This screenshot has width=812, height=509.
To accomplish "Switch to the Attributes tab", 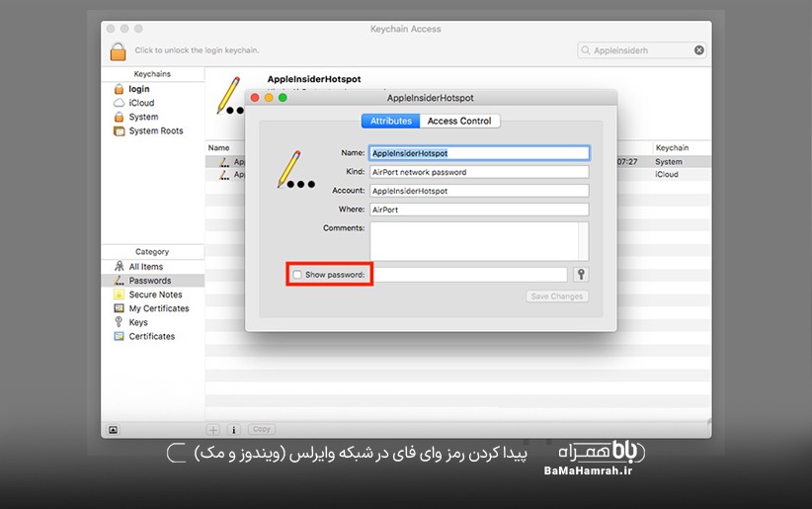I will [x=390, y=121].
